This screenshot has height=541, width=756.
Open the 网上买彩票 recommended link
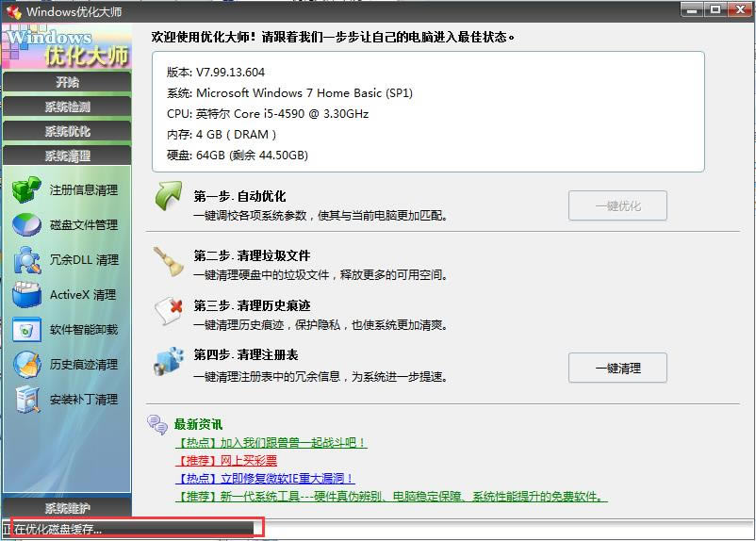point(226,461)
